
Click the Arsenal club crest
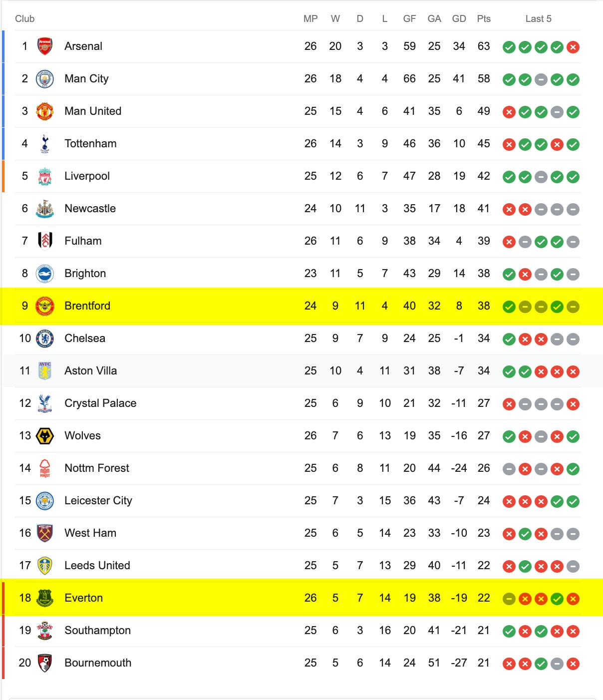[x=45, y=46]
